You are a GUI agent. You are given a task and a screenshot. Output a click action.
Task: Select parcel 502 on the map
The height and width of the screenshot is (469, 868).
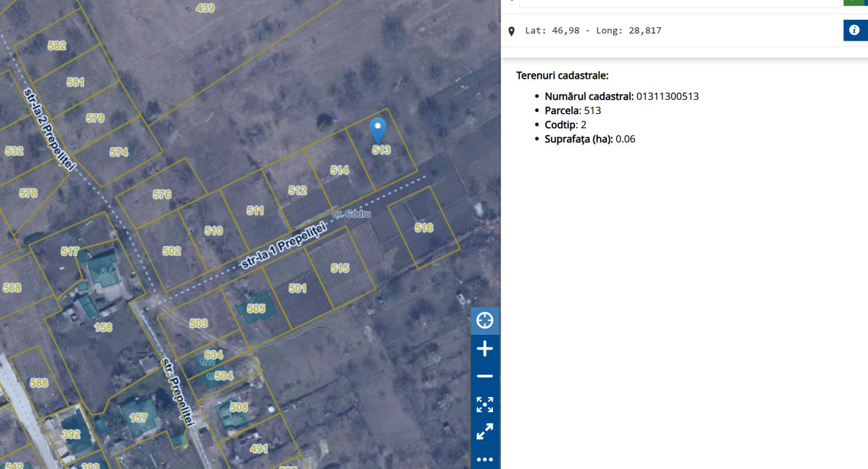(172, 251)
